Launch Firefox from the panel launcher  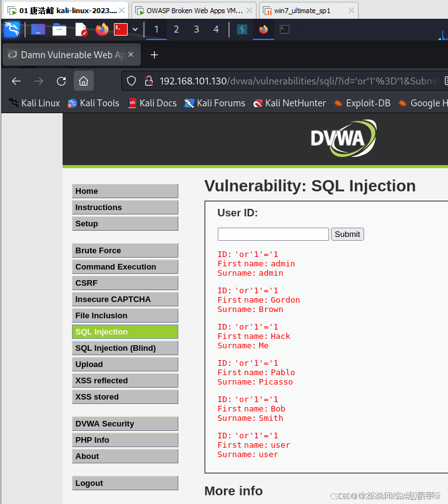102,29
